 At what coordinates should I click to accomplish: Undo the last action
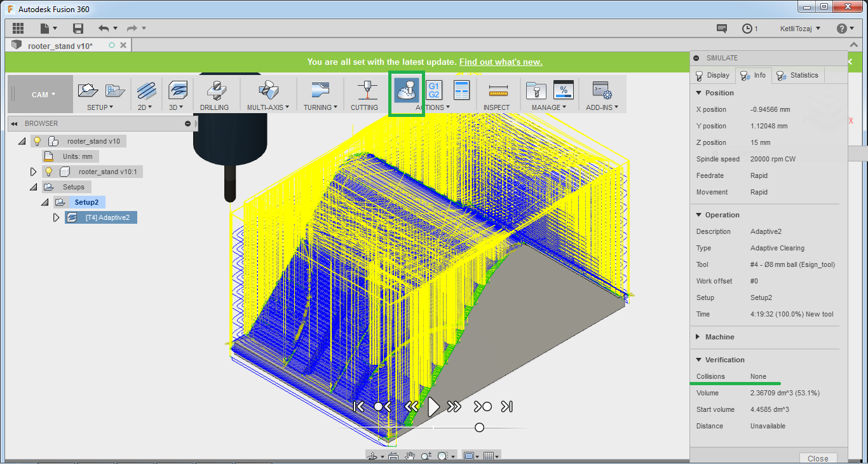pos(104,29)
